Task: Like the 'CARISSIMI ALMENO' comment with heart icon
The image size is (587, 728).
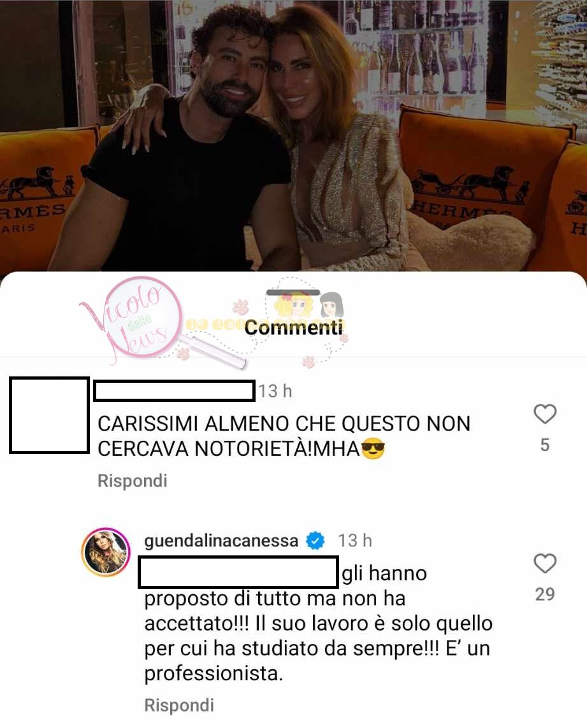Action: [545, 413]
